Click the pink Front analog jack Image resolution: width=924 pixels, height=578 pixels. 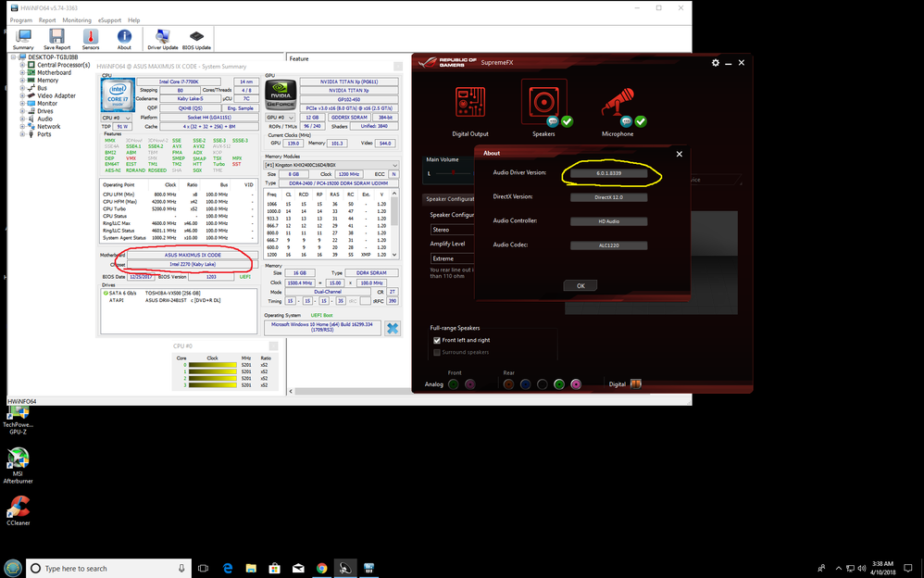[x=469, y=384]
